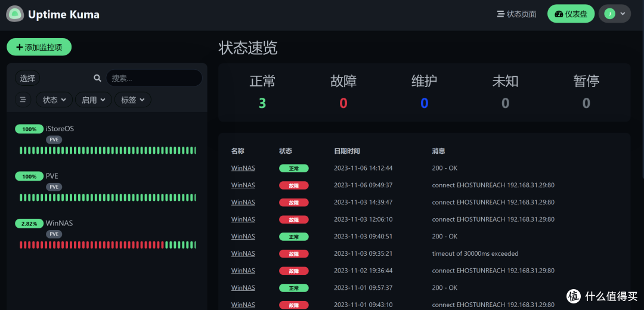Click the 100% uptime badge of PVE
This screenshot has height=310, width=644.
tap(29, 176)
